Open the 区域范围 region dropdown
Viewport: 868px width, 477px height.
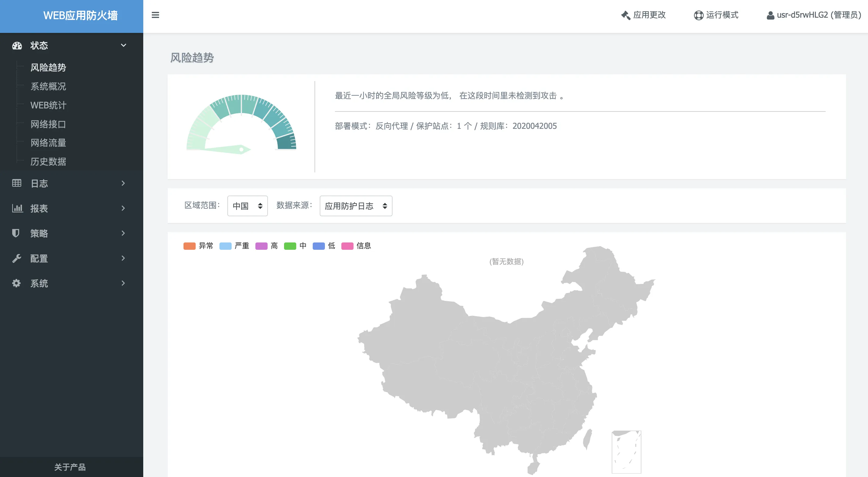point(247,206)
